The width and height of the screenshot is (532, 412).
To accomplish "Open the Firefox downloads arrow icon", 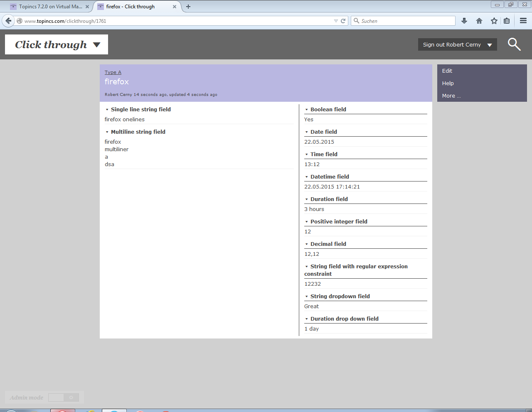I will coord(464,21).
